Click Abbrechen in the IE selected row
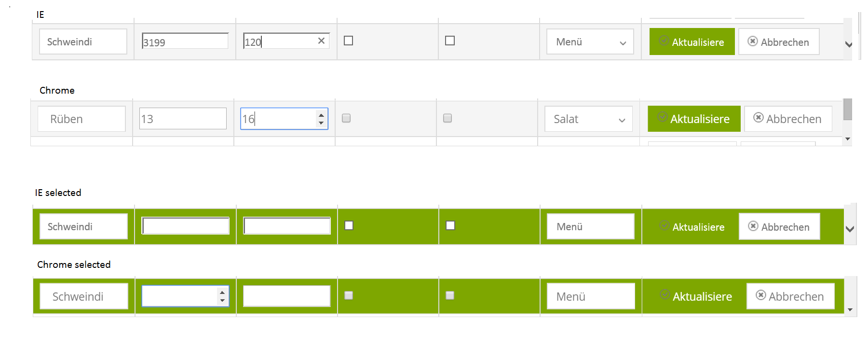Screen dimensions: 868x347 [x=779, y=227]
